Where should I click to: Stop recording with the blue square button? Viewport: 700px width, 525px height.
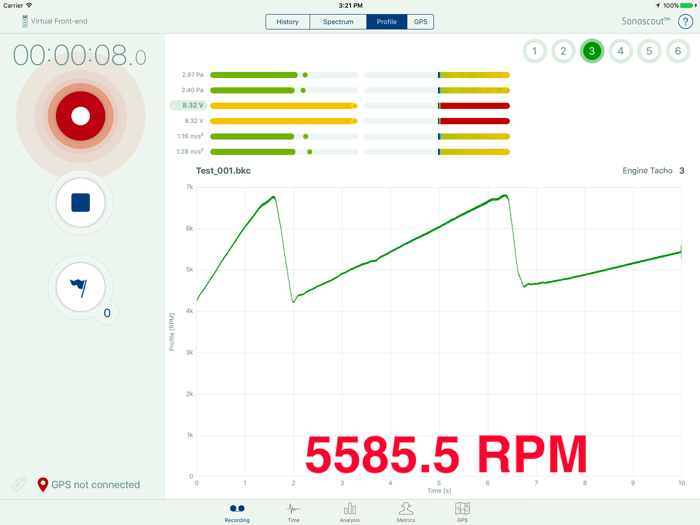(x=80, y=203)
